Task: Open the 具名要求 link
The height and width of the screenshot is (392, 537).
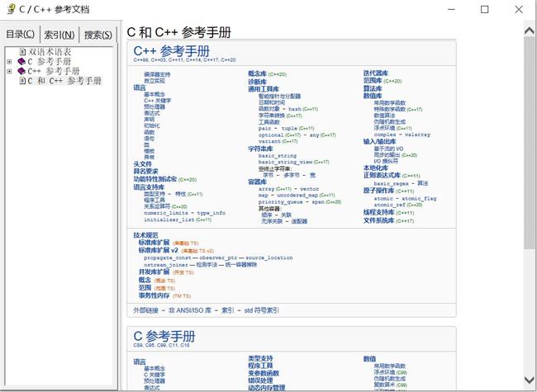Action: (x=146, y=172)
